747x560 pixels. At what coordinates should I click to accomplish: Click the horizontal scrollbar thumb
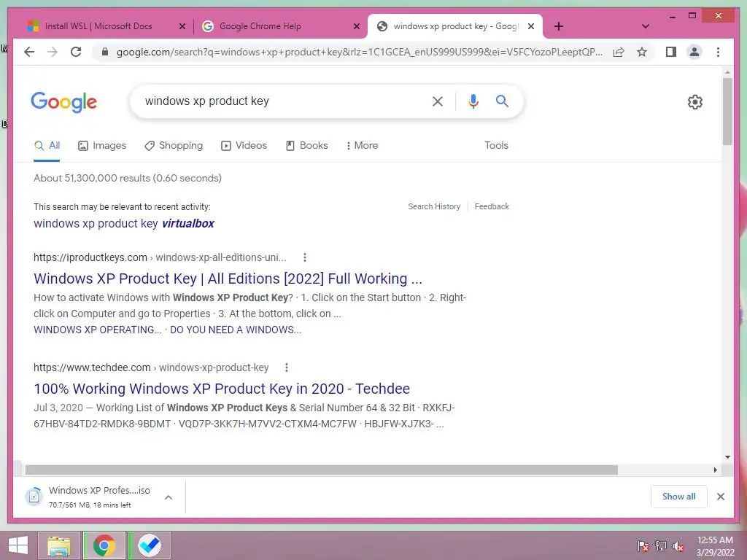(x=321, y=470)
